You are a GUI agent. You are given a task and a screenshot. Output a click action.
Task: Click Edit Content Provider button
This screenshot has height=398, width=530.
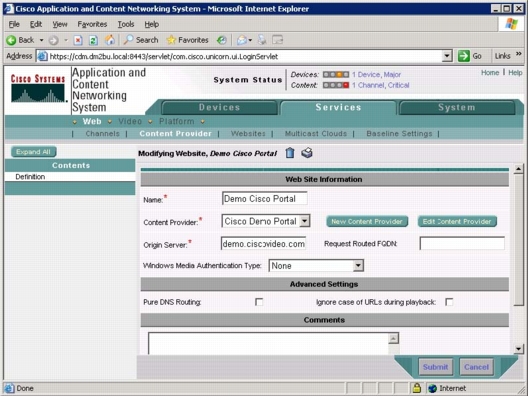click(x=457, y=221)
